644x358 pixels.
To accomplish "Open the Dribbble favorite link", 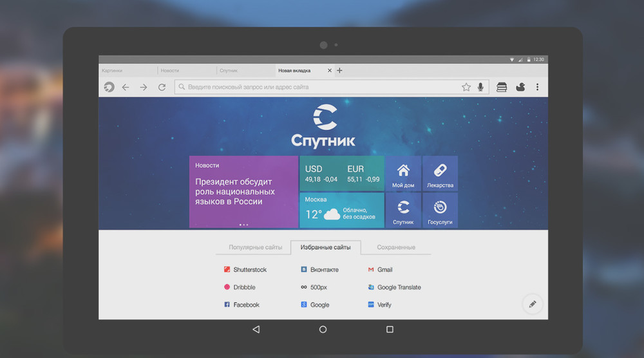I will click(240, 287).
